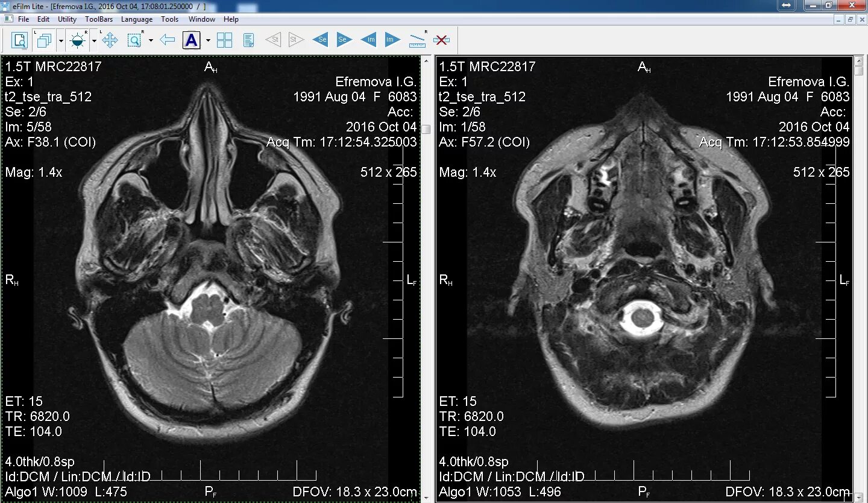Restore the inner document window button
Viewport: 868px width, 503px height.
pyautogui.click(x=850, y=19)
